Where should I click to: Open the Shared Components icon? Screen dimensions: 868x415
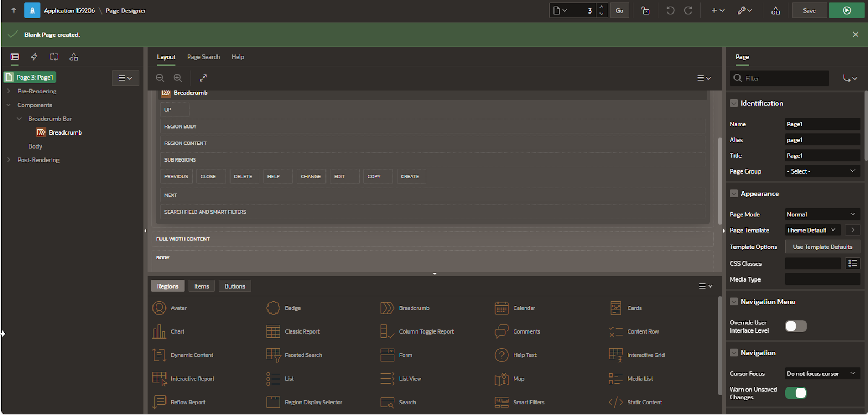point(776,10)
